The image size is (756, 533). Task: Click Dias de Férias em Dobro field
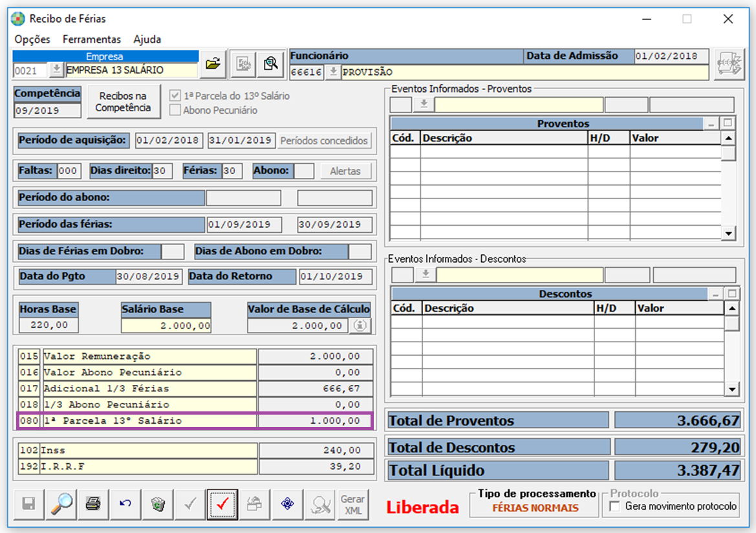point(172,252)
